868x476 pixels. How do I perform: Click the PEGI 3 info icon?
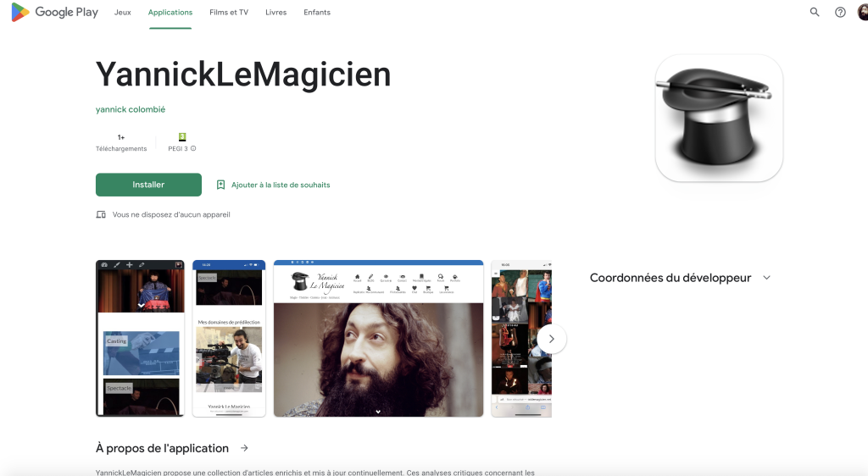tap(193, 149)
